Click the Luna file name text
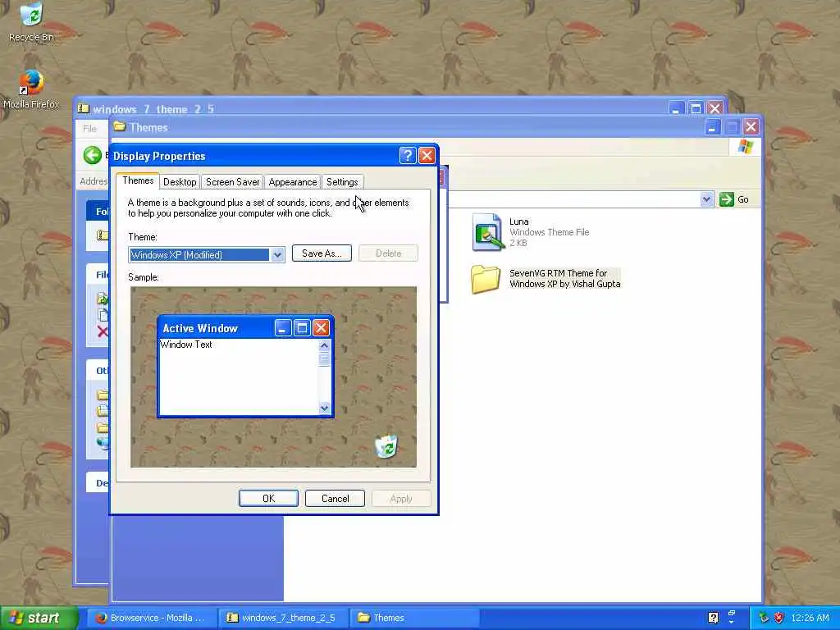840x630 pixels. [x=518, y=221]
